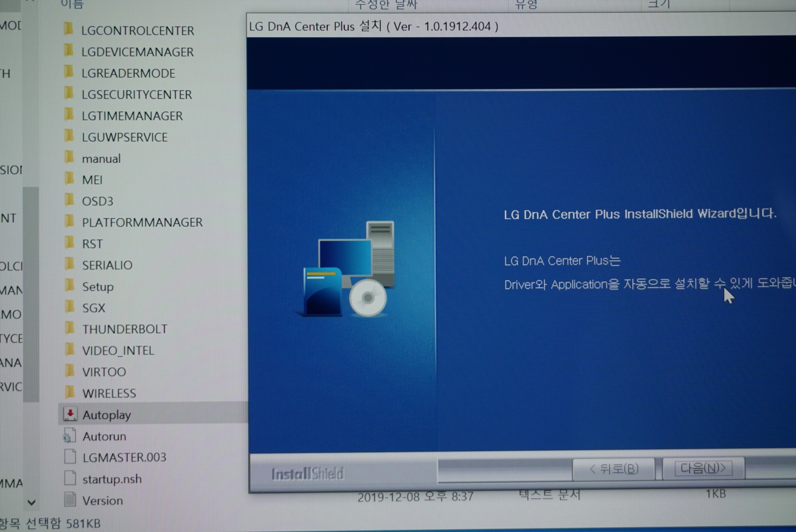Image resolution: width=796 pixels, height=532 pixels.
Task: Click the VIRTOO folder icon
Action: [70, 370]
